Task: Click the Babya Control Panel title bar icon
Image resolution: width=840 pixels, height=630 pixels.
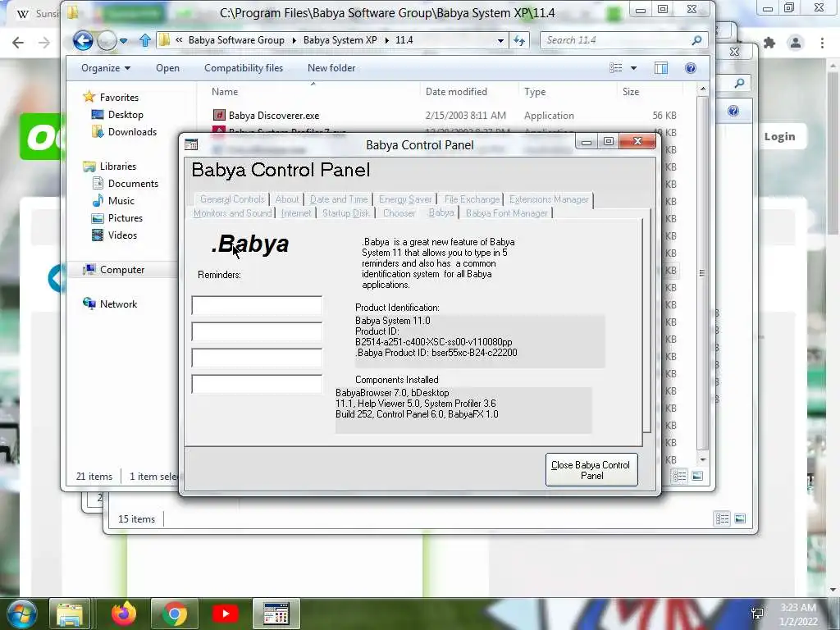Action: click(191, 144)
